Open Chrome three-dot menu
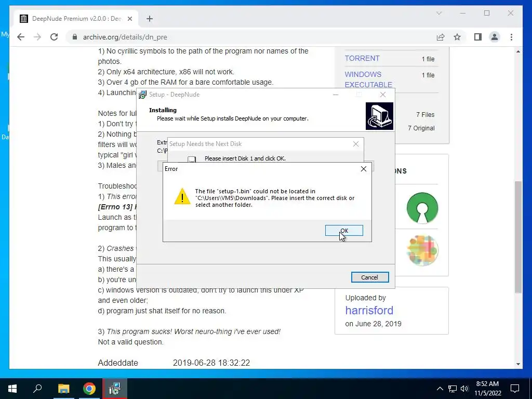532x399 pixels. click(x=511, y=37)
